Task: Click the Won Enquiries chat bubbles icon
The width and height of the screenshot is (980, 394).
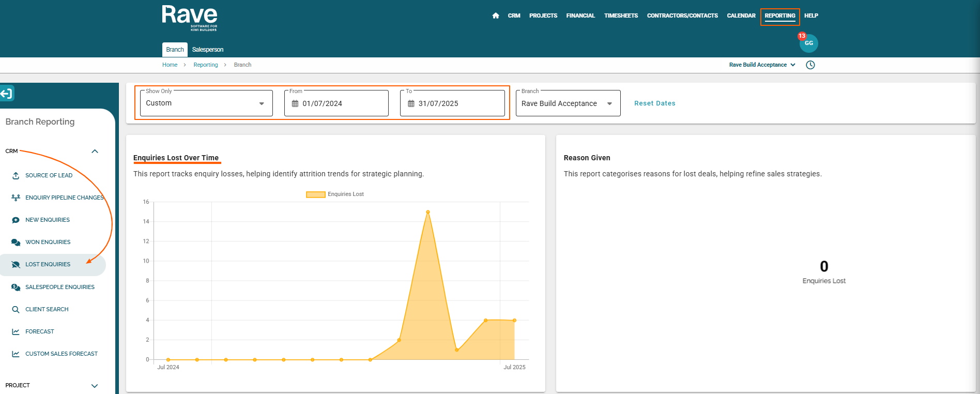Action: click(x=16, y=243)
